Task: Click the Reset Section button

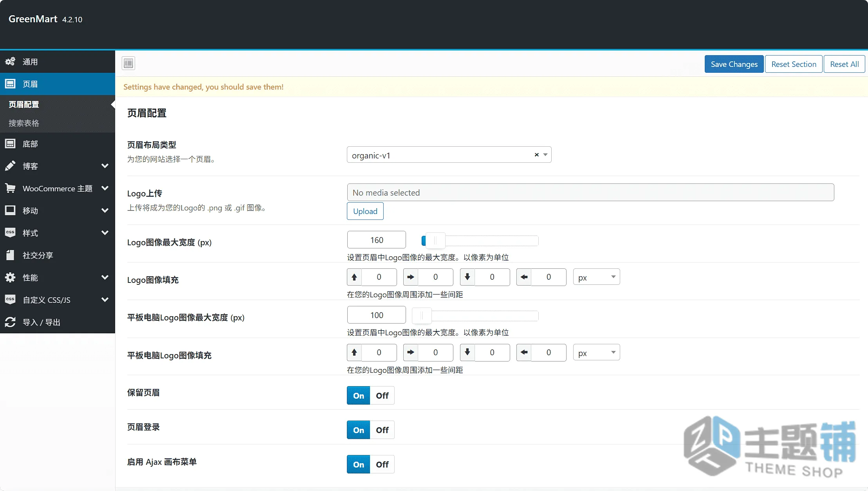Action: (794, 64)
